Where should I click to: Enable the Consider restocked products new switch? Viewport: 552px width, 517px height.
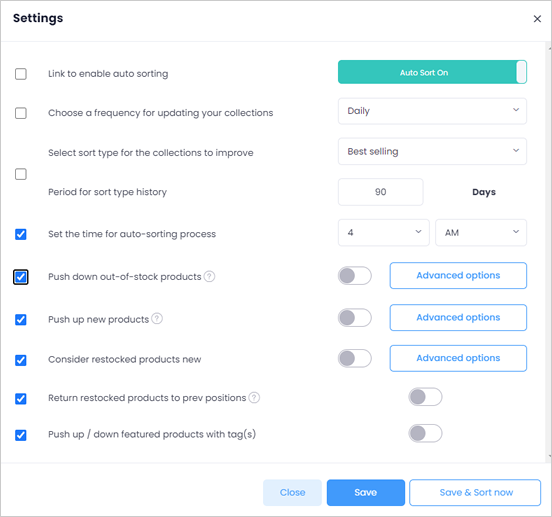pos(355,358)
